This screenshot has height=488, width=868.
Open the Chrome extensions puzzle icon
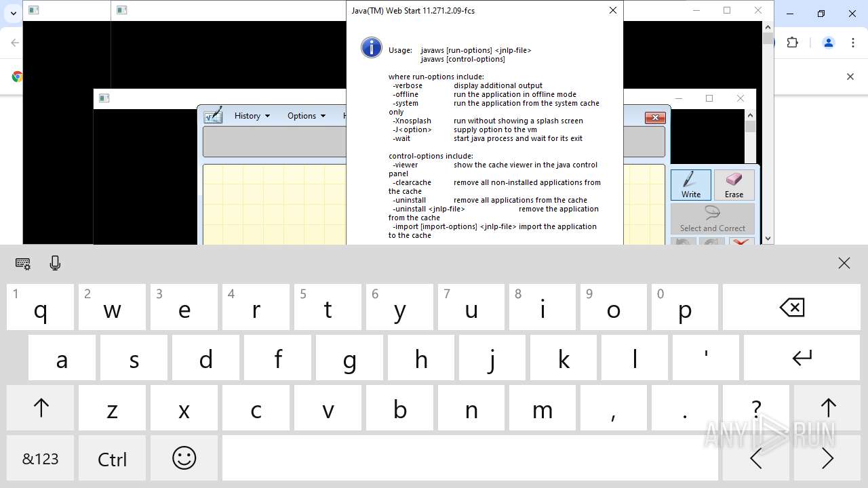(x=793, y=43)
